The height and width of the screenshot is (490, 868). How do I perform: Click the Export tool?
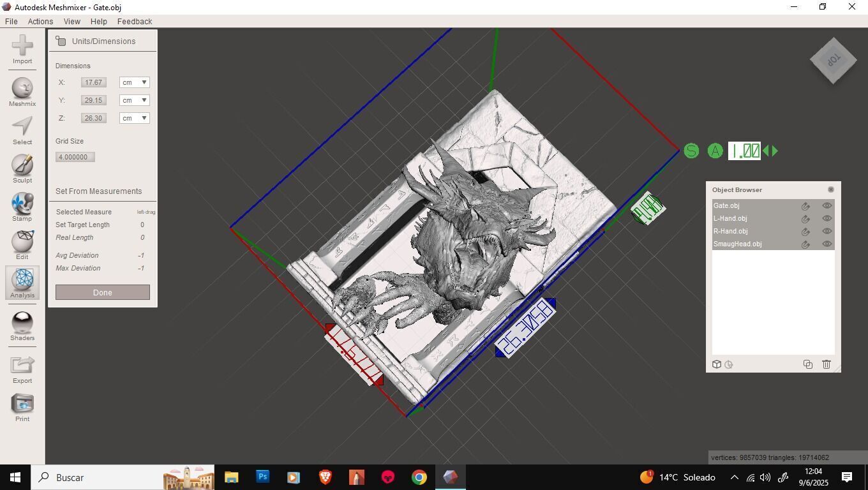pyautogui.click(x=22, y=369)
